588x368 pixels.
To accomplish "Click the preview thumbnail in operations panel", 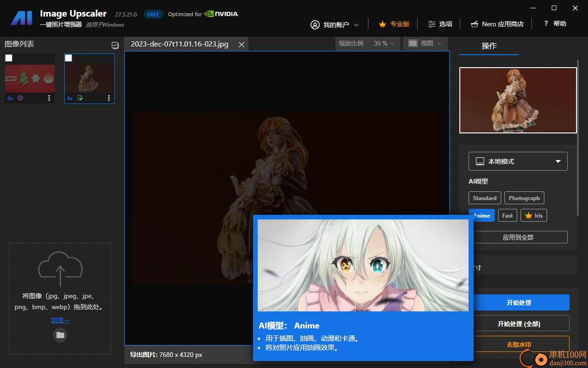I will 518,100.
